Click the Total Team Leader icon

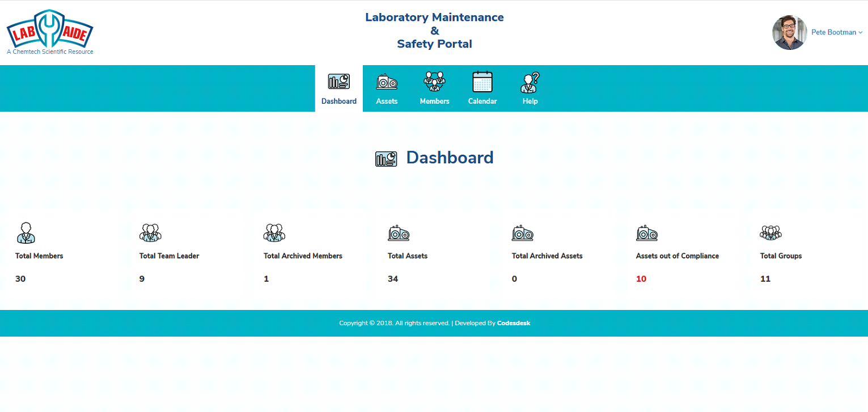point(150,232)
